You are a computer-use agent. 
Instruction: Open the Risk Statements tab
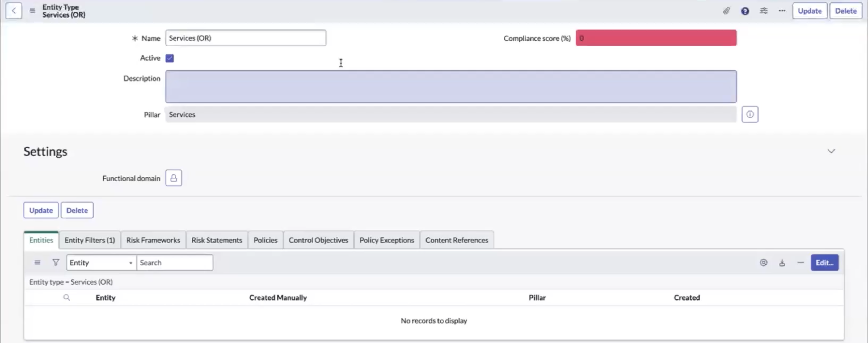pos(217,240)
